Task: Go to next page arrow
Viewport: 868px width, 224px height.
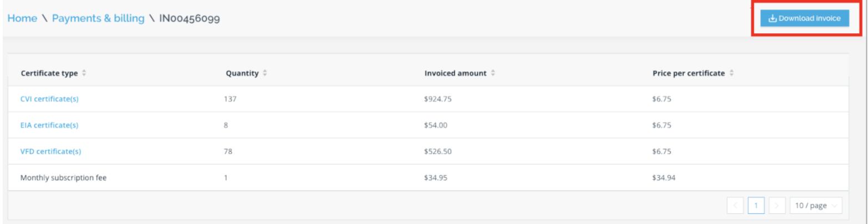Action: [x=777, y=206]
